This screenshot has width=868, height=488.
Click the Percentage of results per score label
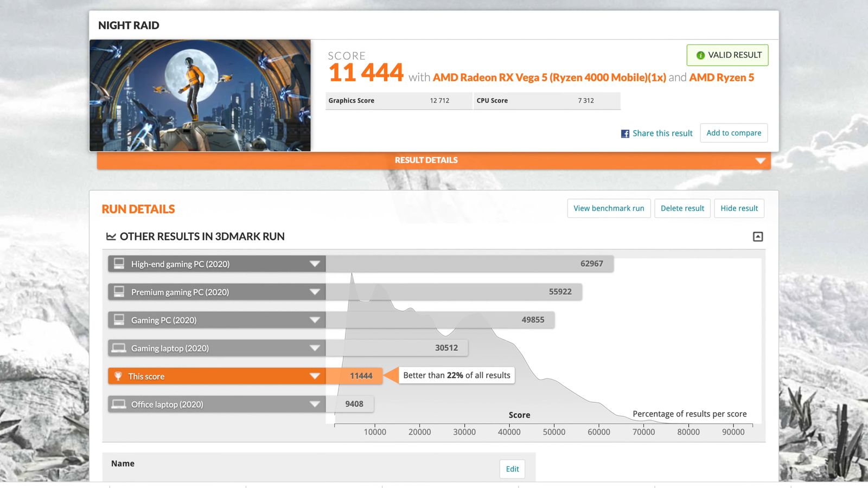pyautogui.click(x=690, y=414)
